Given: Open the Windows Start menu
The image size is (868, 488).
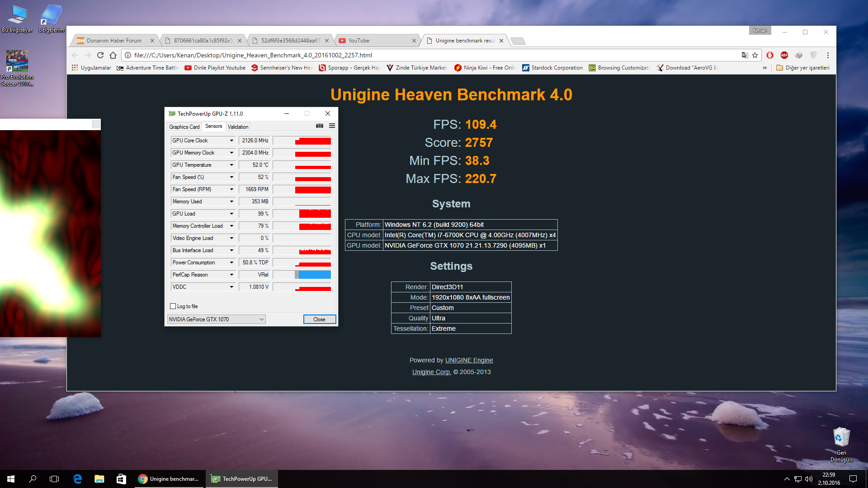Looking at the screenshot, I should tap(11, 479).
